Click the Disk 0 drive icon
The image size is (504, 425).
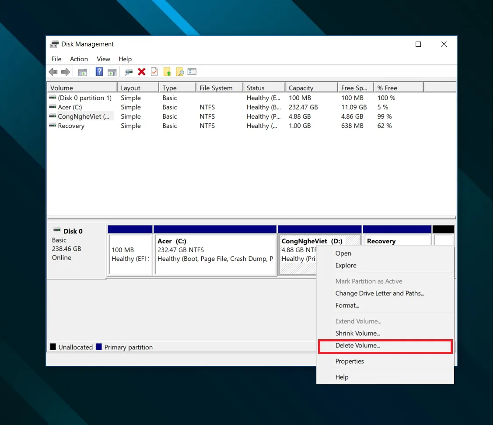coord(57,230)
